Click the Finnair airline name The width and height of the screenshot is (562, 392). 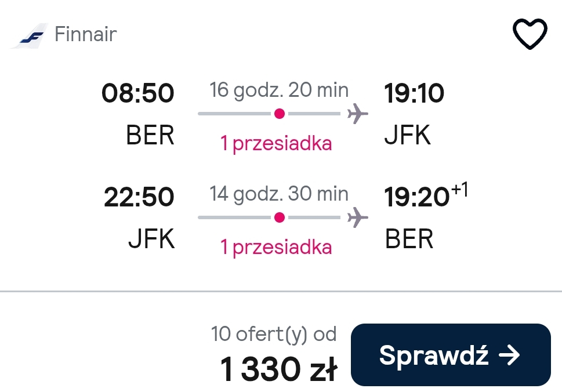coord(86,34)
